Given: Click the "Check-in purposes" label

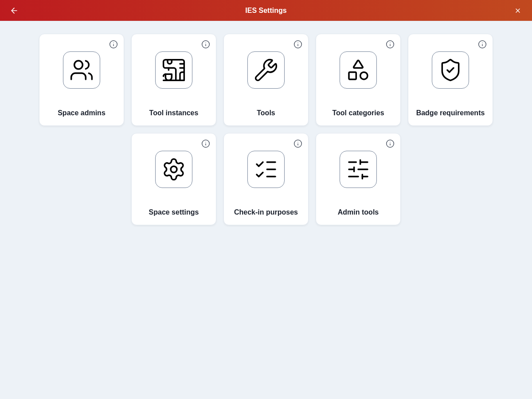Looking at the screenshot, I should point(266,212).
